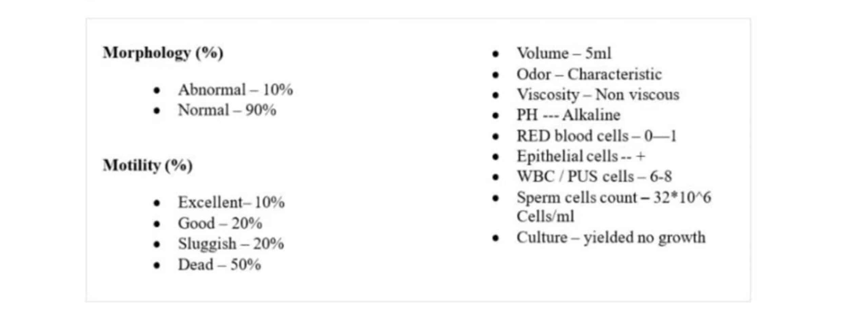The width and height of the screenshot is (868, 327).
Task: Select the PH Alkaline entry
Action: (x=568, y=115)
